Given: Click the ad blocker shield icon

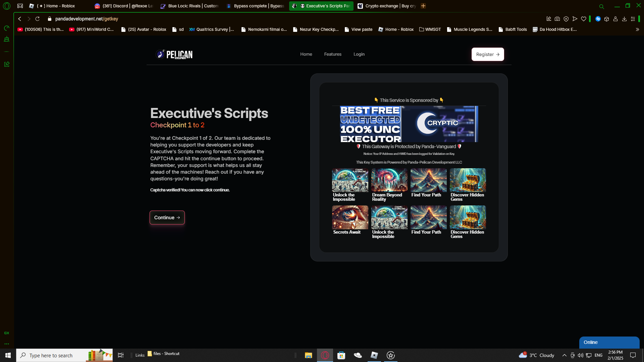Looking at the screenshot, I should point(566,19).
